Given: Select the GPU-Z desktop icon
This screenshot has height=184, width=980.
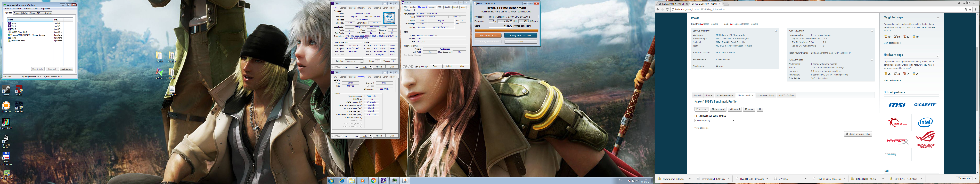Looking at the screenshot, I should pyautogui.click(x=6, y=174).
